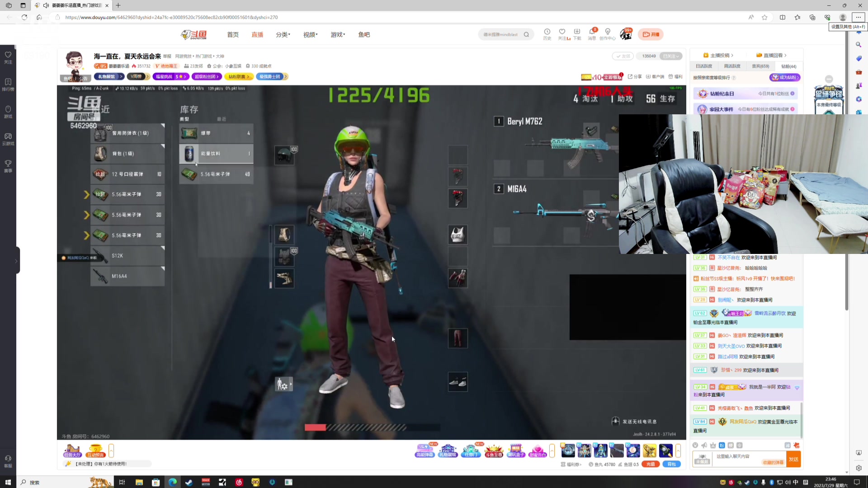Expand the 游戏 nav dropdown
The width and height of the screenshot is (868, 488).
click(338, 34)
